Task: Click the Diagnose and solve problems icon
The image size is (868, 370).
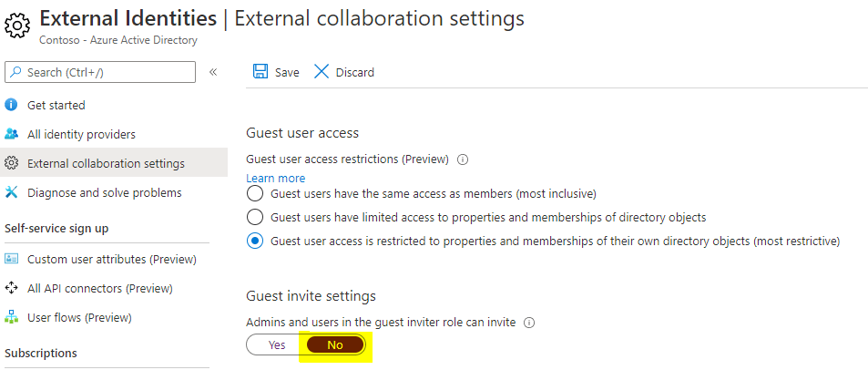Action: [x=12, y=192]
